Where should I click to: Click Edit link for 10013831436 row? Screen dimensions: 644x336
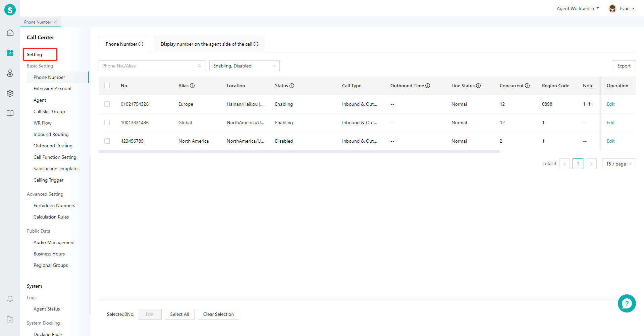610,123
